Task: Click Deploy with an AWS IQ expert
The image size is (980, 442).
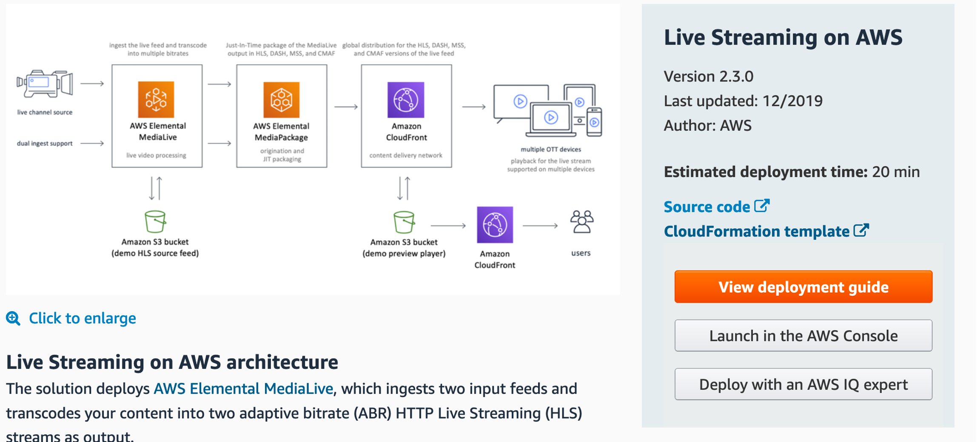Action: tap(803, 384)
